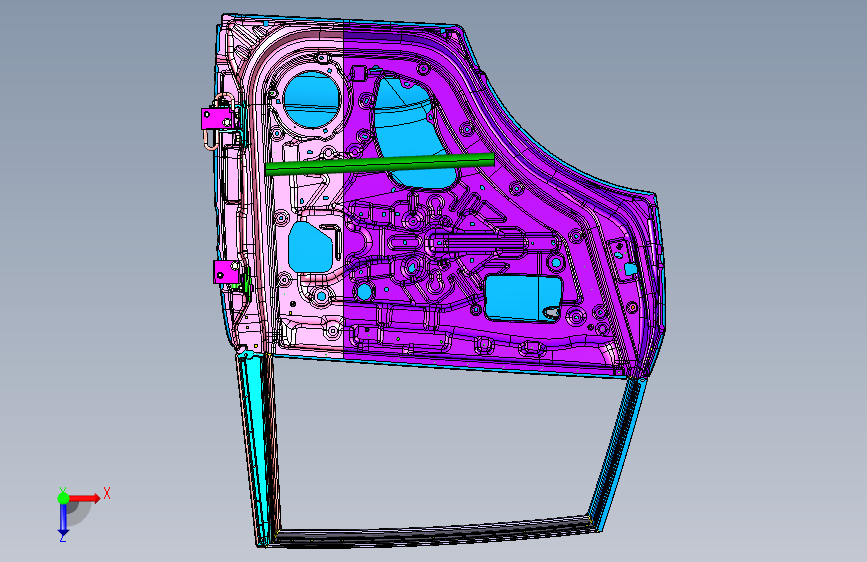Select the lower magenta hinge bracket
This screenshot has width=867, height=562.
click(x=227, y=272)
